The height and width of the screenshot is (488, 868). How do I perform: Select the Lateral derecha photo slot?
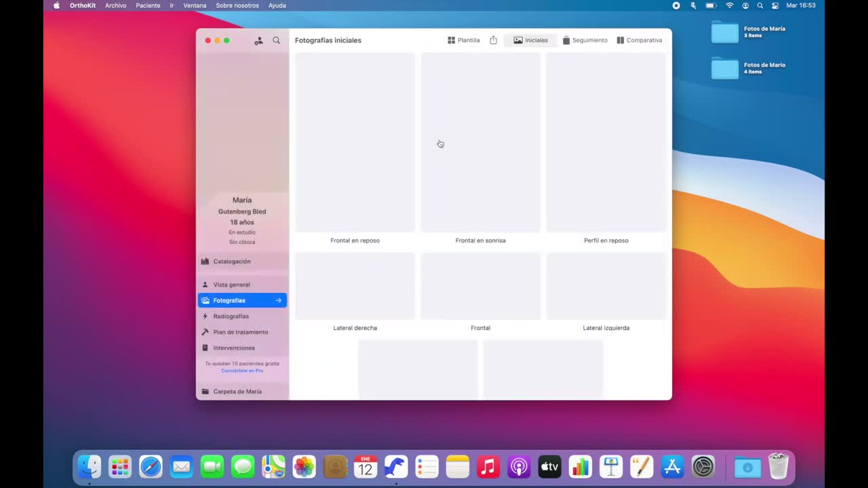(355, 286)
